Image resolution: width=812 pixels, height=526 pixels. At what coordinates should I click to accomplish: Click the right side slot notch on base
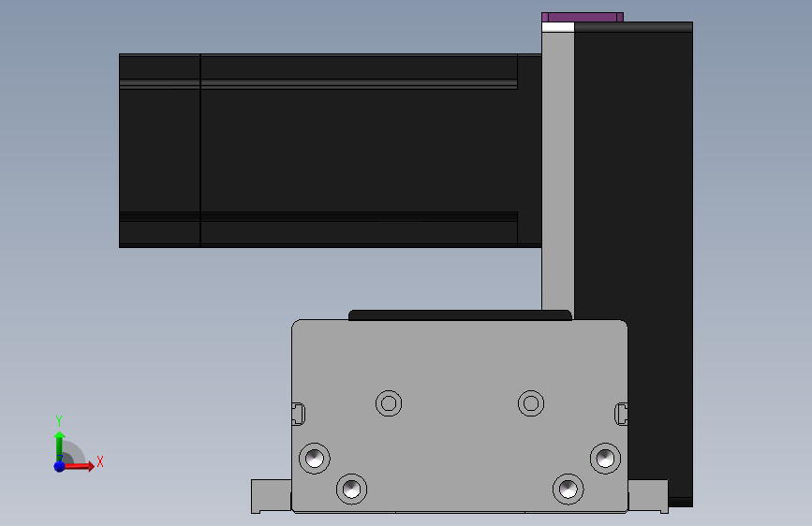coord(622,415)
